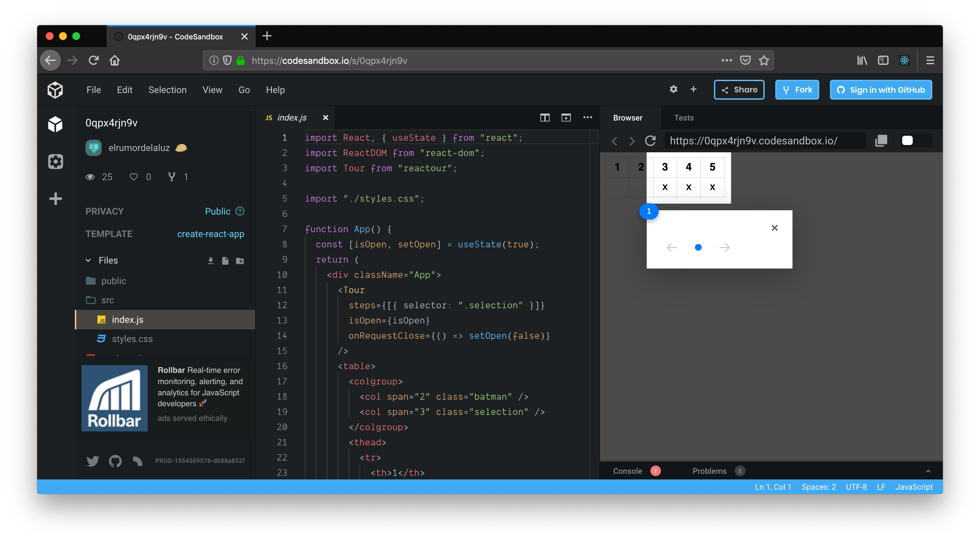Open preview in new window icon
The width and height of the screenshot is (980, 543).
566,118
